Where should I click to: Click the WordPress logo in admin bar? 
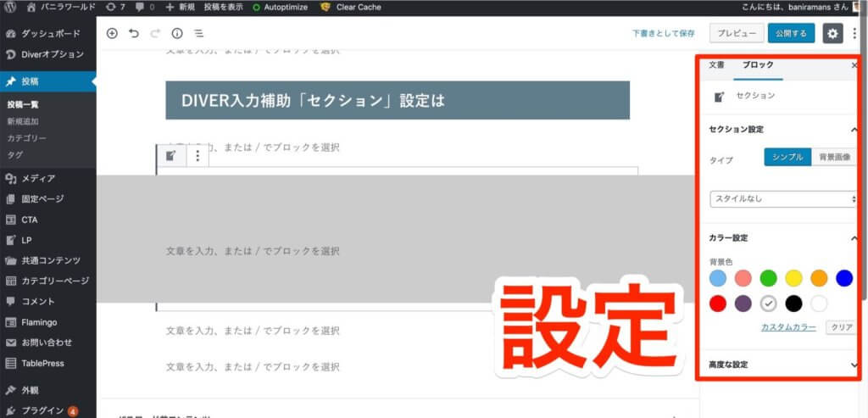point(11,8)
